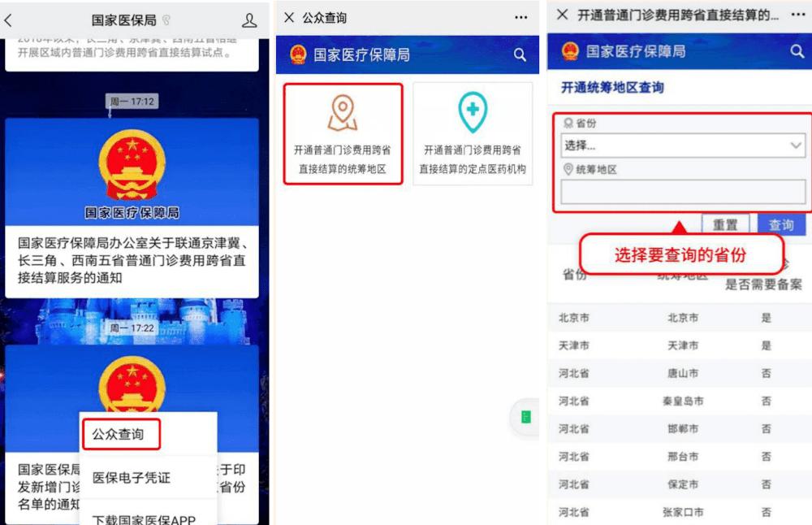The image size is (812, 525).
Task: Open the 联通京津冀 notice article card
Action: 132,208
